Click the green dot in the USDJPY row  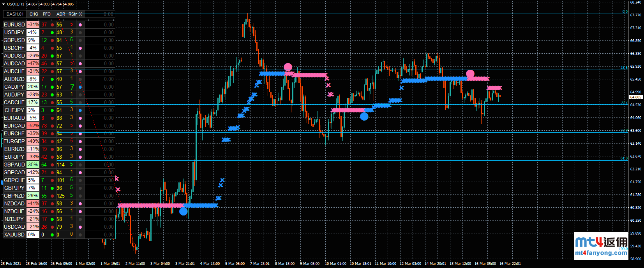coord(52,32)
